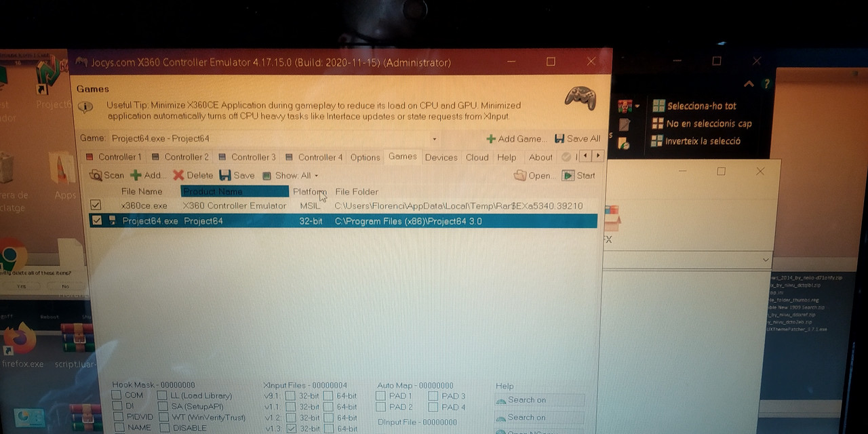Toggle the x360ce.exe row checkbox
The width and height of the screenshot is (868, 434).
pos(96,205)
